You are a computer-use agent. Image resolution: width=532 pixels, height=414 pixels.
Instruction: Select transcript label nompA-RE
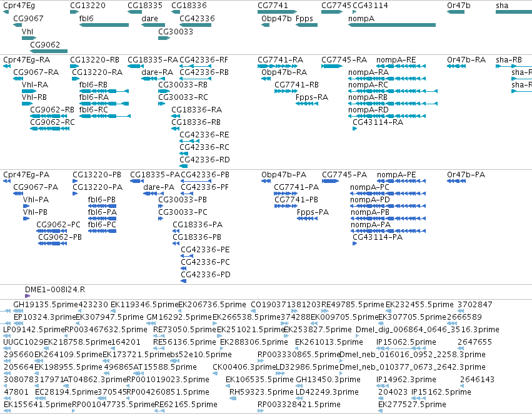tap(396, 60)
